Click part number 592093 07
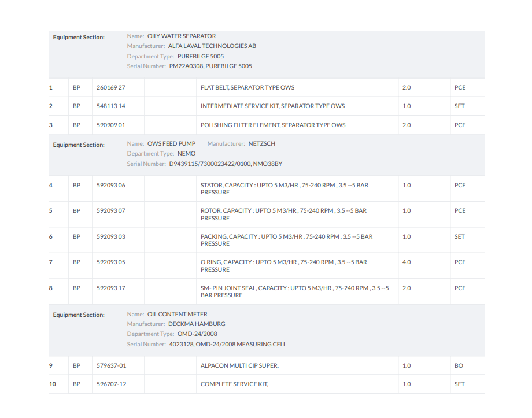Viewport: 532px width, 418px height. point(111,211)
